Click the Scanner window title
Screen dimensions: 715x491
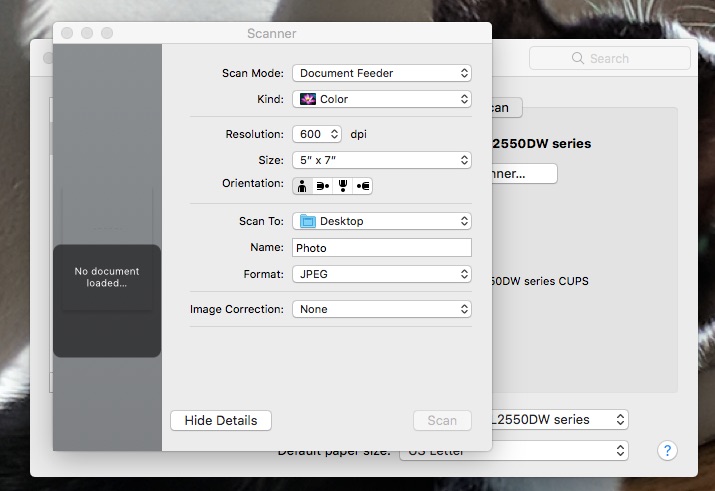(272, 33)
